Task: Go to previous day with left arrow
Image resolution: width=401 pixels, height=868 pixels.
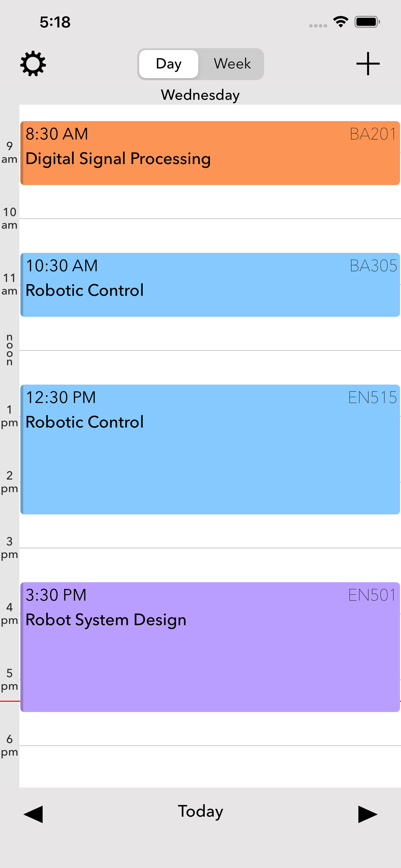Action: [x=33, y=814]
